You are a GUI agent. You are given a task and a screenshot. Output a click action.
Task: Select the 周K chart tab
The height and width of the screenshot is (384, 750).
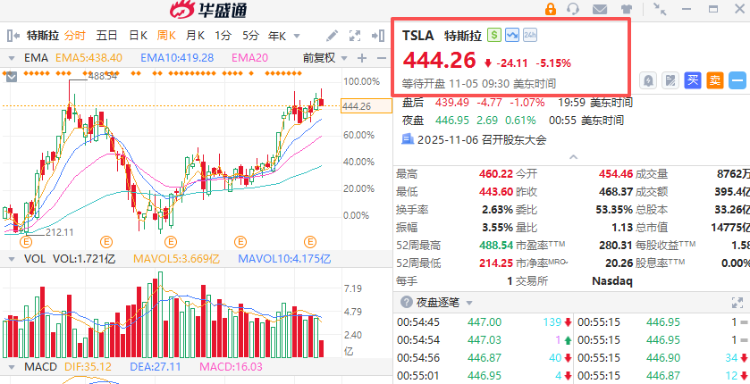pos(167,35)
